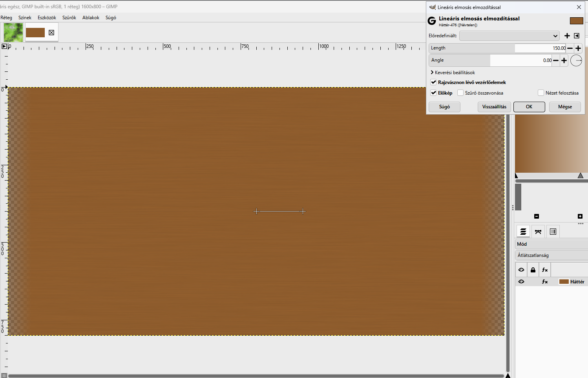
Task: Disable the Előkép preview checkbox
Action: pyautogui.click(x=433, y=93)
